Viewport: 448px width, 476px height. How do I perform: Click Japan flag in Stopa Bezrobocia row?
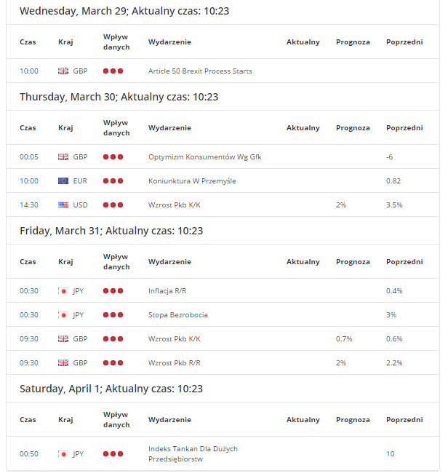(63, 315)
